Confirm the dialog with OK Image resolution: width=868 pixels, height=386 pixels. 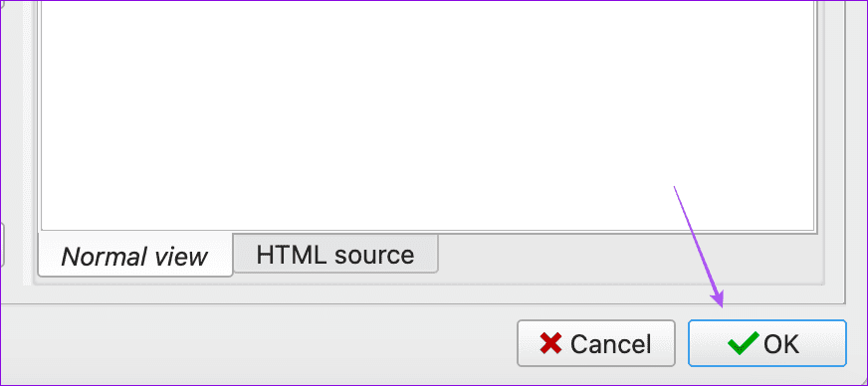767,343
